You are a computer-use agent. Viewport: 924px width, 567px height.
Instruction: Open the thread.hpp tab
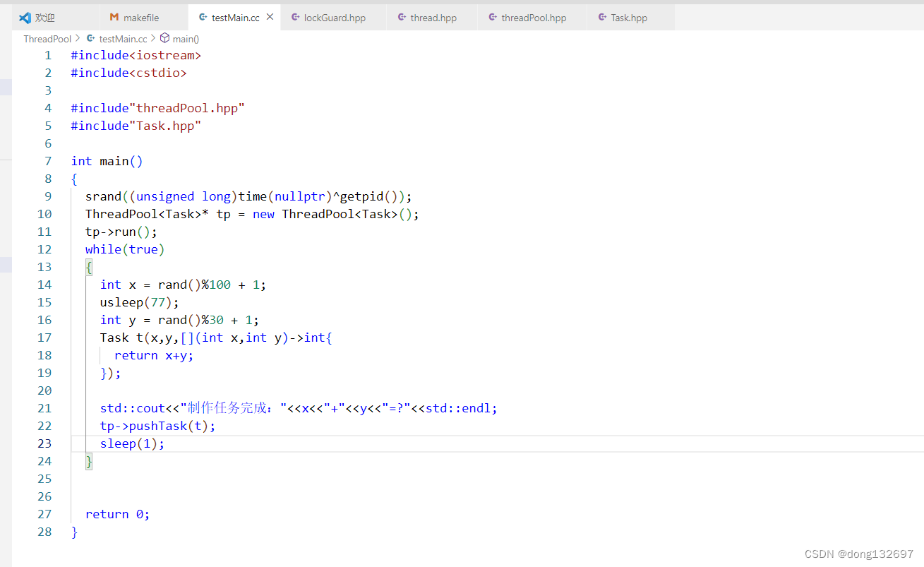click(x=432, y=18)
